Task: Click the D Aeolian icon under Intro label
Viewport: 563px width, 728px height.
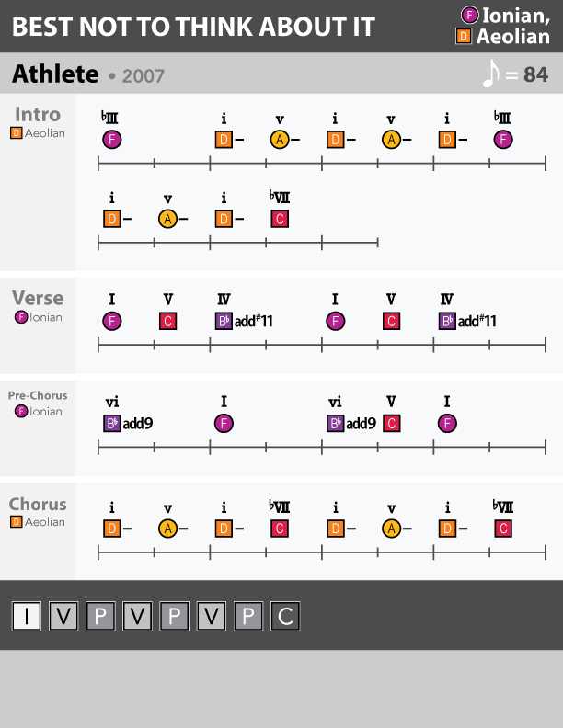Action: coord(17,133)
